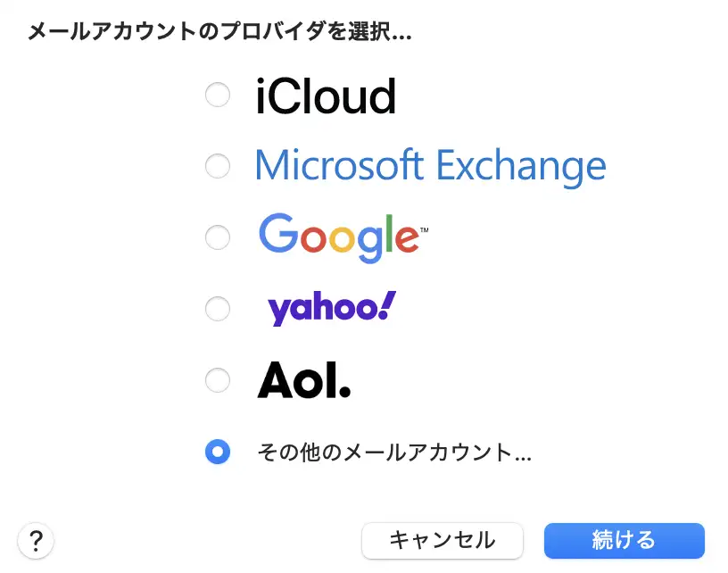
Task: Select the Microsoft Exchange radio button
Action: [218, 166]
